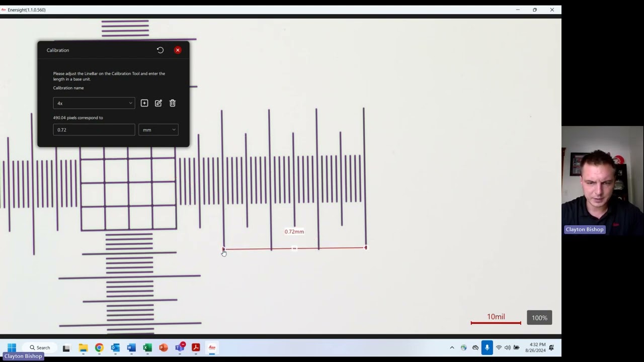The width and height of the screenshot is (644, 362).
Task: Click the speaker volume icon in the tray
Action: tap(507, 347)
